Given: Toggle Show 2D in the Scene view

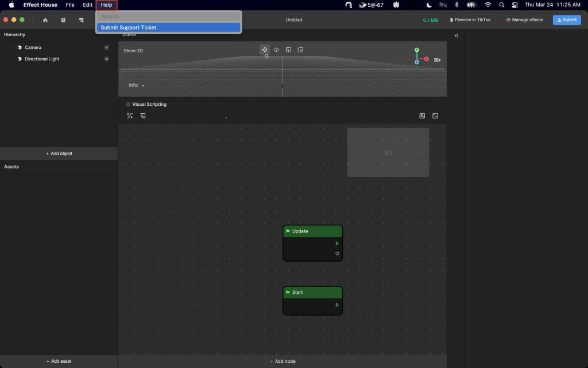Looking at the screenshot, I should point(133,51).
